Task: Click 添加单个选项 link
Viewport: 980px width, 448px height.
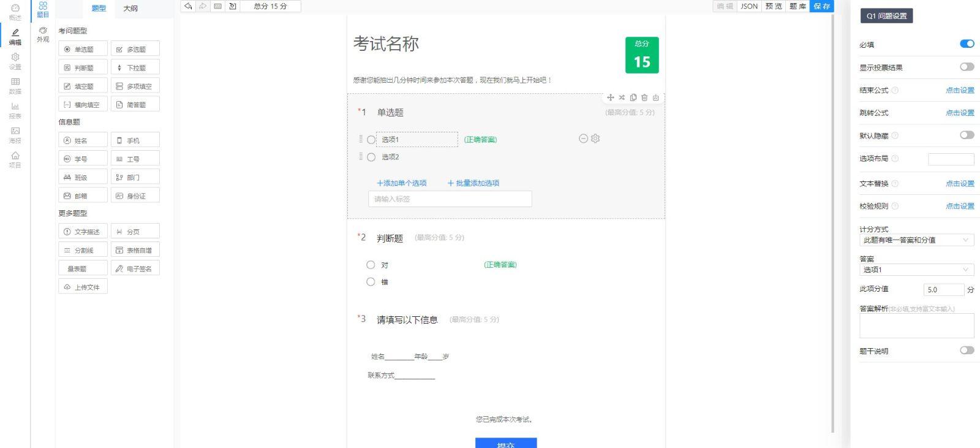Action: click(x=402, y=183)
